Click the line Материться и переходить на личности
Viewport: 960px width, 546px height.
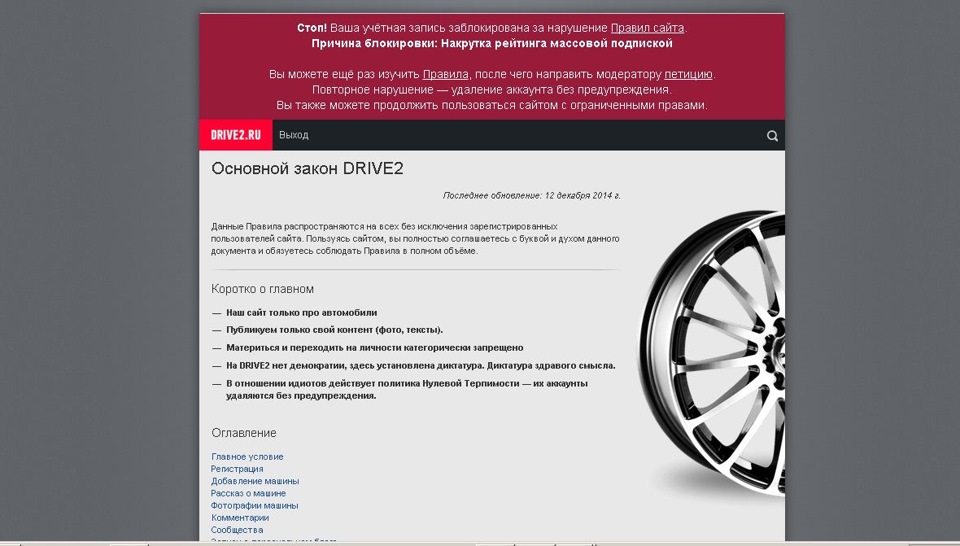coord(375,348)
